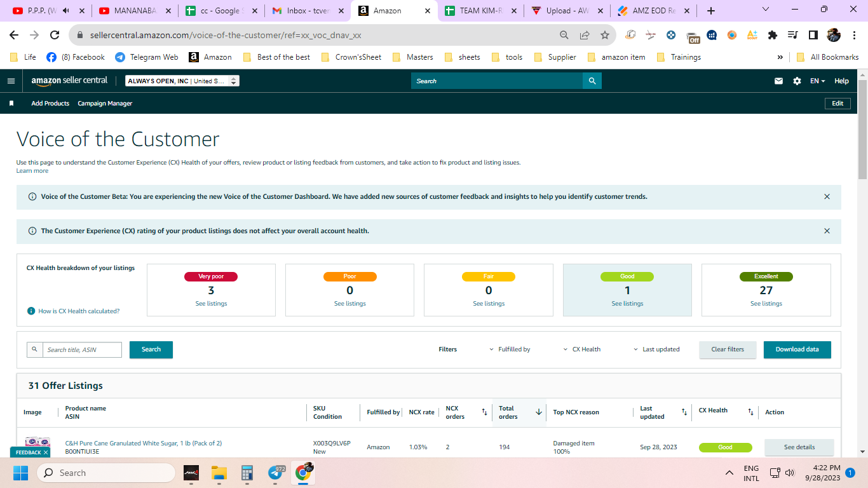Switch to the MANANABA YouTube tab
Image resolution: width=868 pixels, height=488 pixels.
pos(135,11)
